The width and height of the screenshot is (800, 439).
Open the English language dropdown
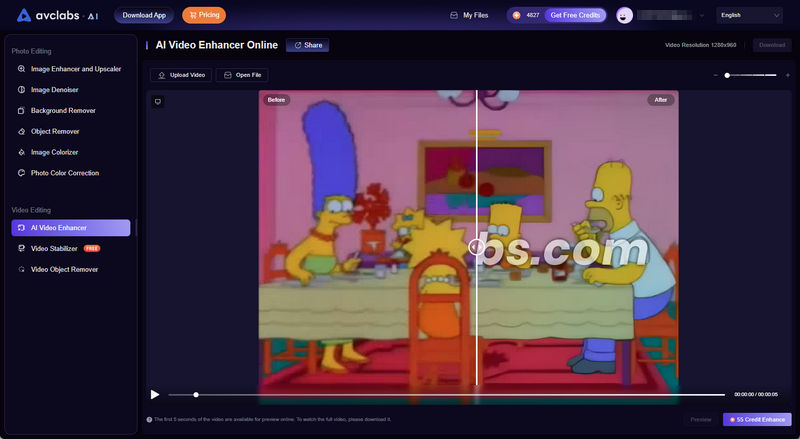(x=749, y=15)
